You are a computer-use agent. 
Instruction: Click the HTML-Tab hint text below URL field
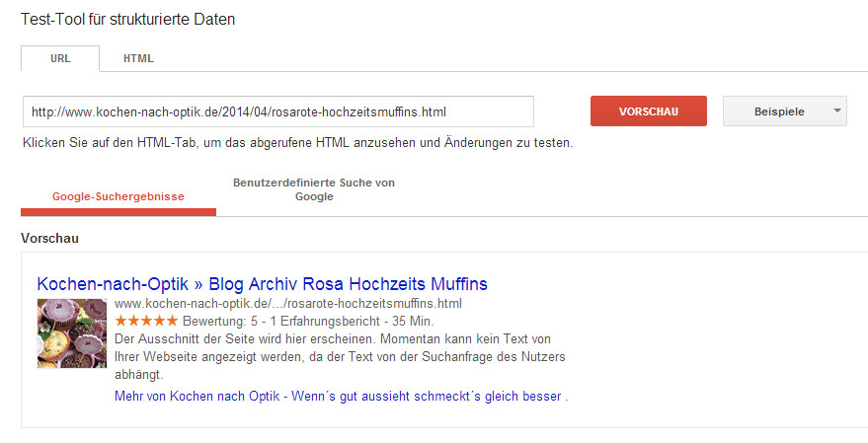pyautogui.click(x=298, y=143)
